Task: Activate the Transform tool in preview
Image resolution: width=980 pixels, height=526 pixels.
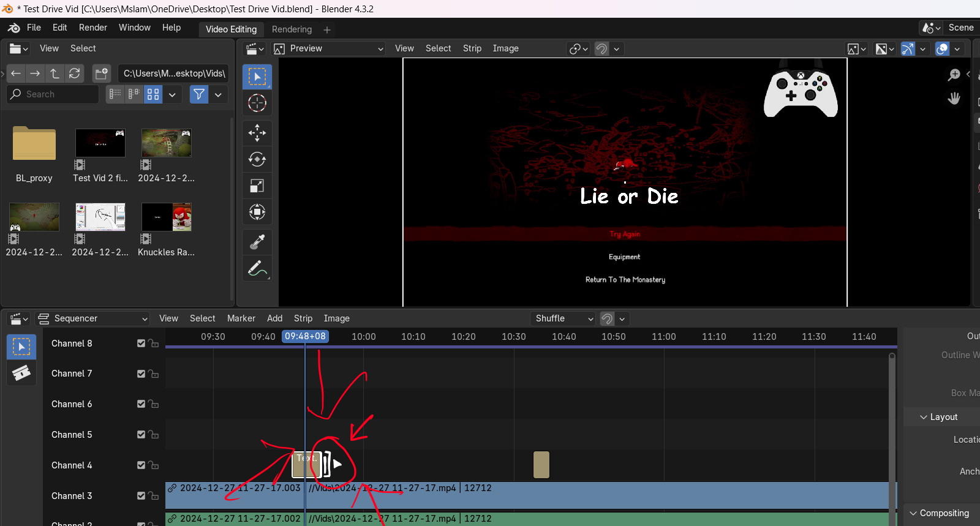Action: pos(257,212)
